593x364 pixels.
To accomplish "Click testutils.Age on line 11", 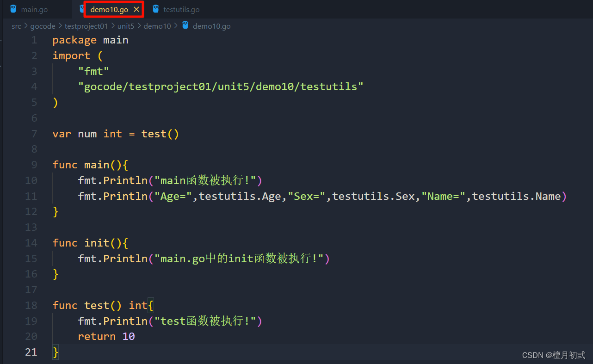I will 240,196.
